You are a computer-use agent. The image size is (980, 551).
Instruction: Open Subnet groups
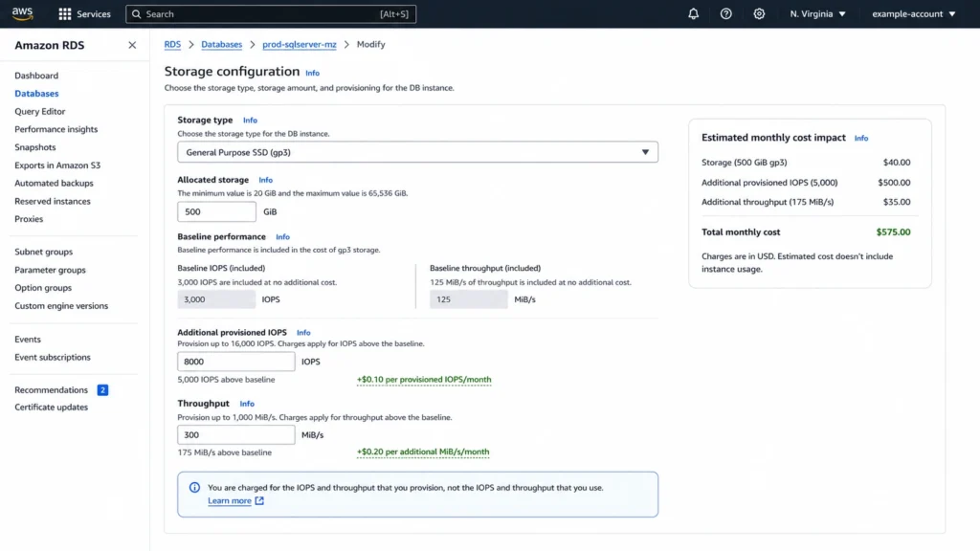pos(44,252)
